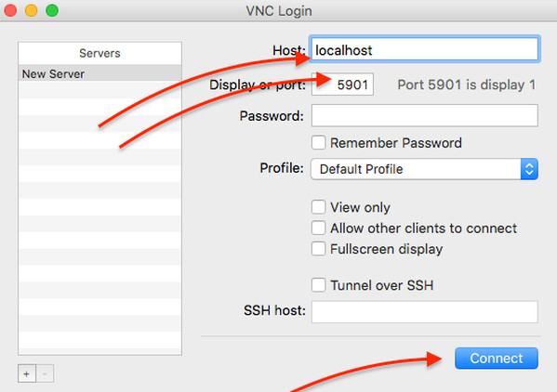Click the Connect button
The height and width of the screenshot is (392, 557).
pyautogui.click(x=497, y=358)
